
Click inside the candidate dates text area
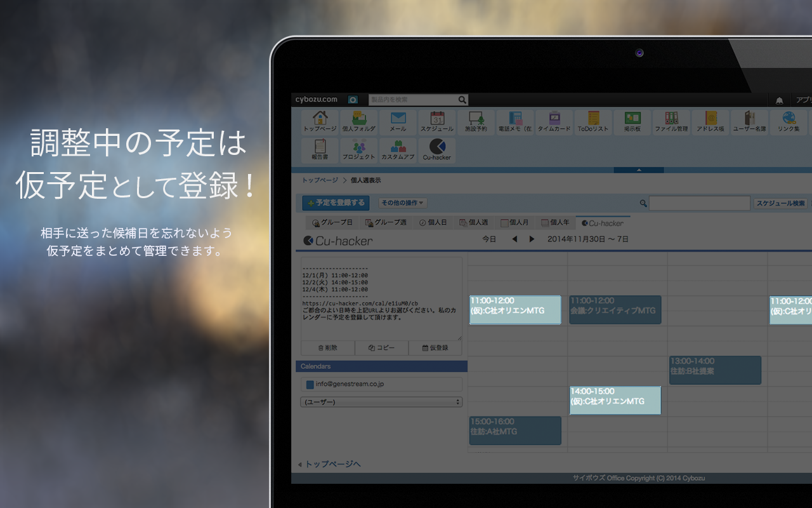pyautogui.click(x=381, y=298)
